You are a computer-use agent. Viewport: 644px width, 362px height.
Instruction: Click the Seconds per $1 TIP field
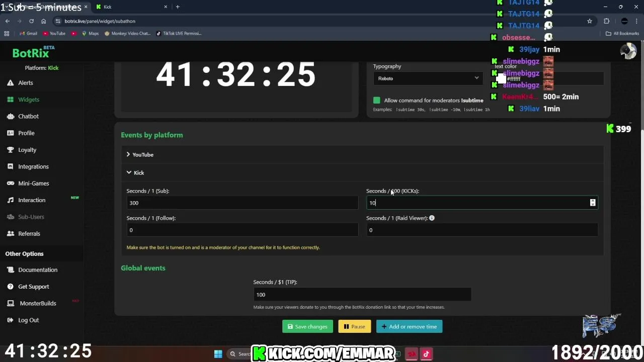point(362,295)
